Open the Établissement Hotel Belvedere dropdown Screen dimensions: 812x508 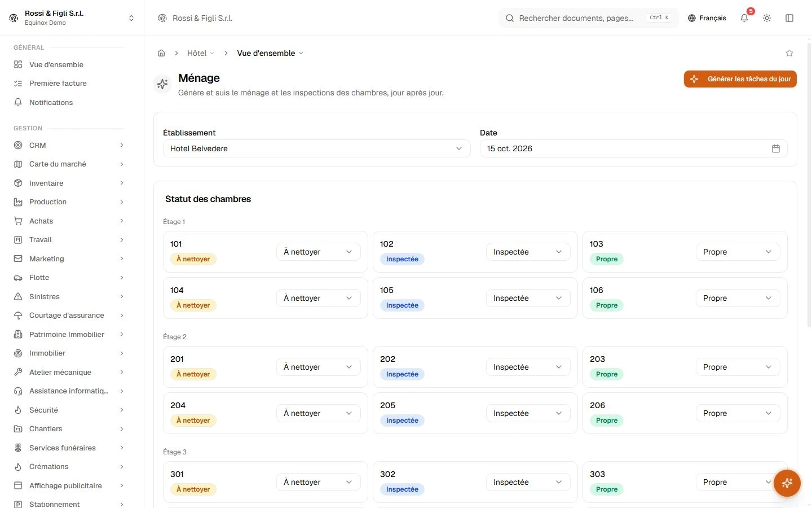click(x=316, y=148)
